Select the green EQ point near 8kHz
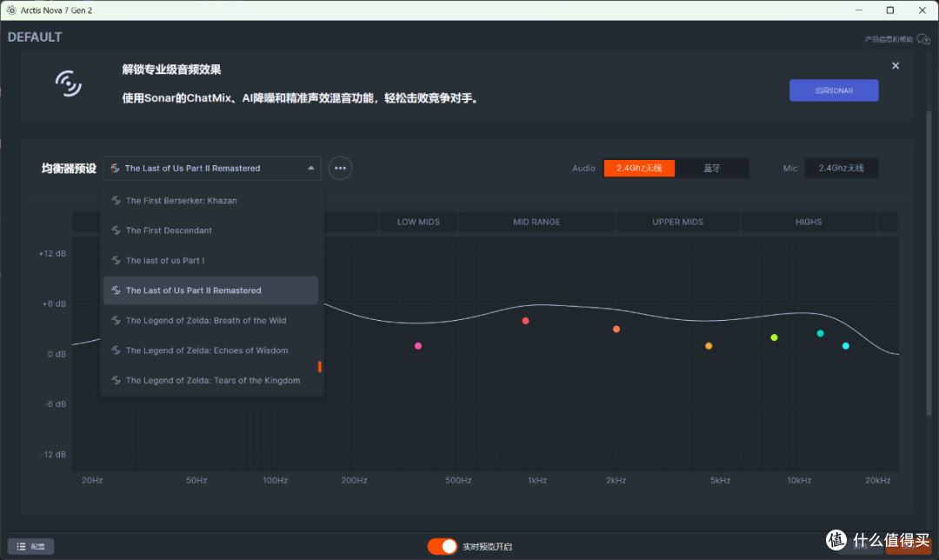 point(775,337)
